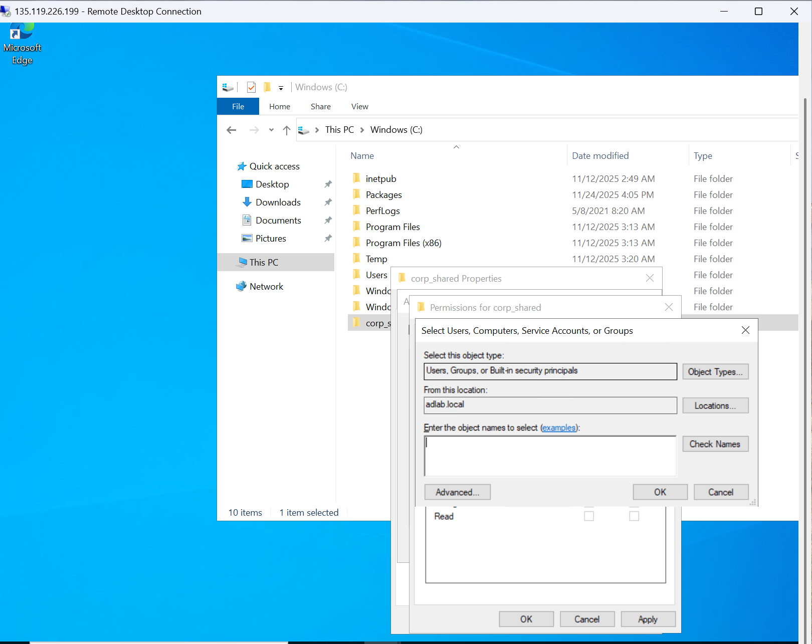Click the examples link in the Select dialog
Viewport: 812px width, 644px height.
pyautogui.click(x=559, y=427)
